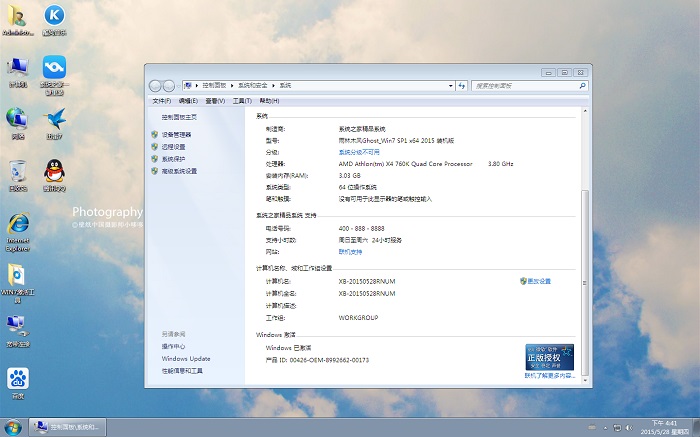Open the WIN7 activation tool folder icon
The image size is (700, 437).
[18, 283]
